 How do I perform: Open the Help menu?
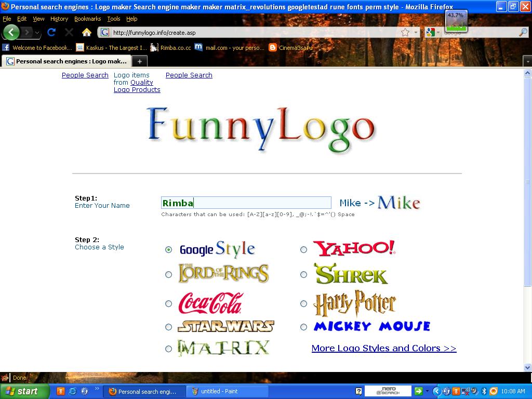[131, 19]
